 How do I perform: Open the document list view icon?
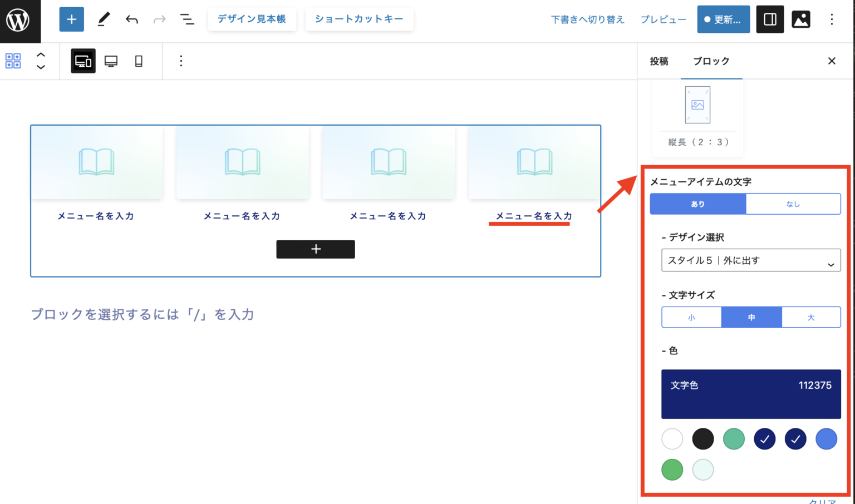187,19
